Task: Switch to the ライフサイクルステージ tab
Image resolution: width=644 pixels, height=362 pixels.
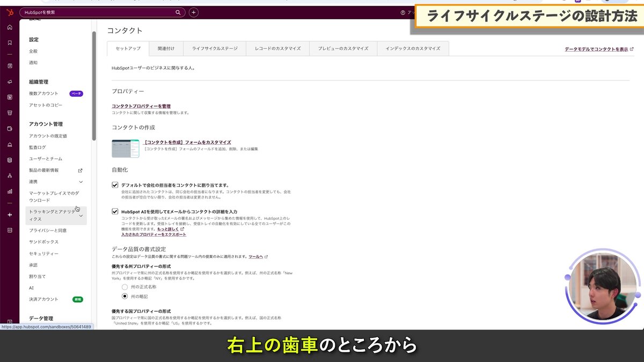Action: [x=214, y=48]
